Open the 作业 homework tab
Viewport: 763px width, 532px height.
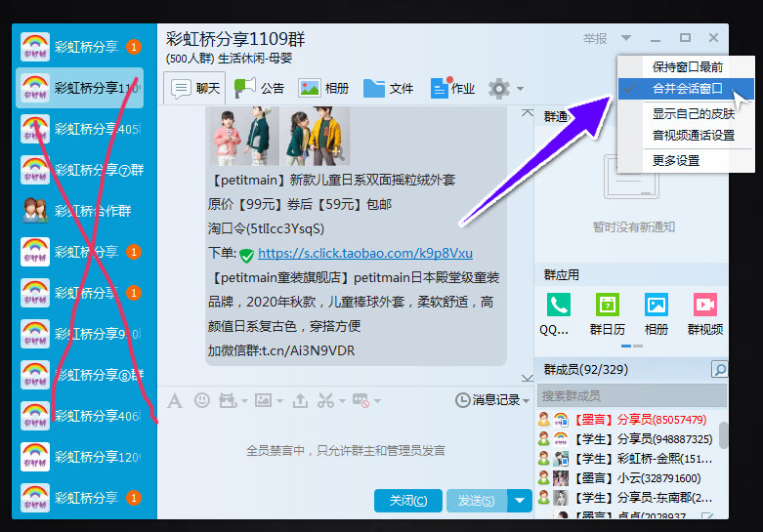tap(452, 88)
